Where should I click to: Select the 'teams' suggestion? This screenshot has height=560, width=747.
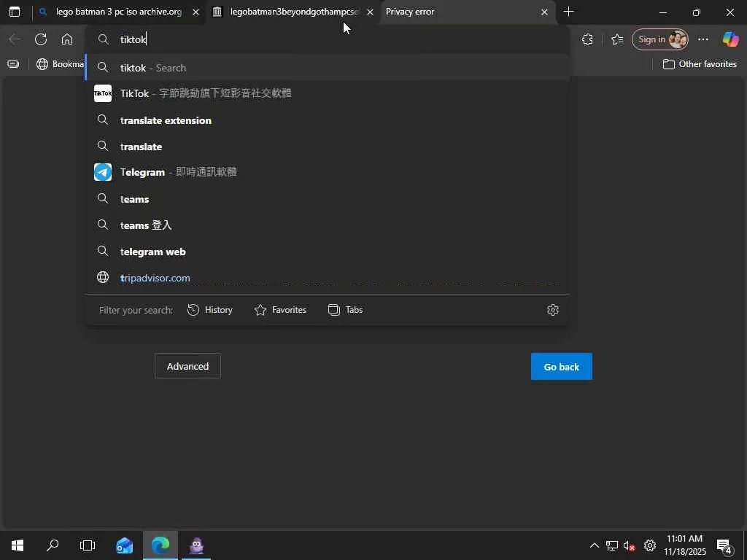328,199
